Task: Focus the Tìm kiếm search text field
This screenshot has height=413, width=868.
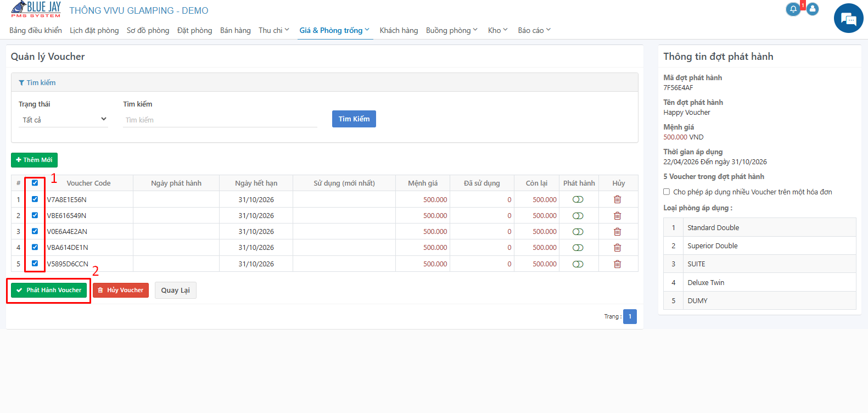Action: [220, 120]
